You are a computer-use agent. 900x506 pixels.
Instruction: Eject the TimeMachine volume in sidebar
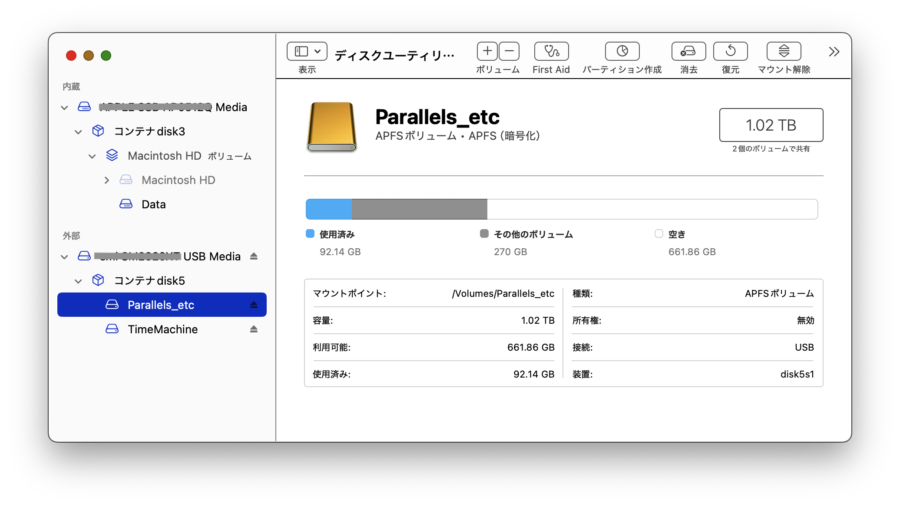click(x=253, y=329)
